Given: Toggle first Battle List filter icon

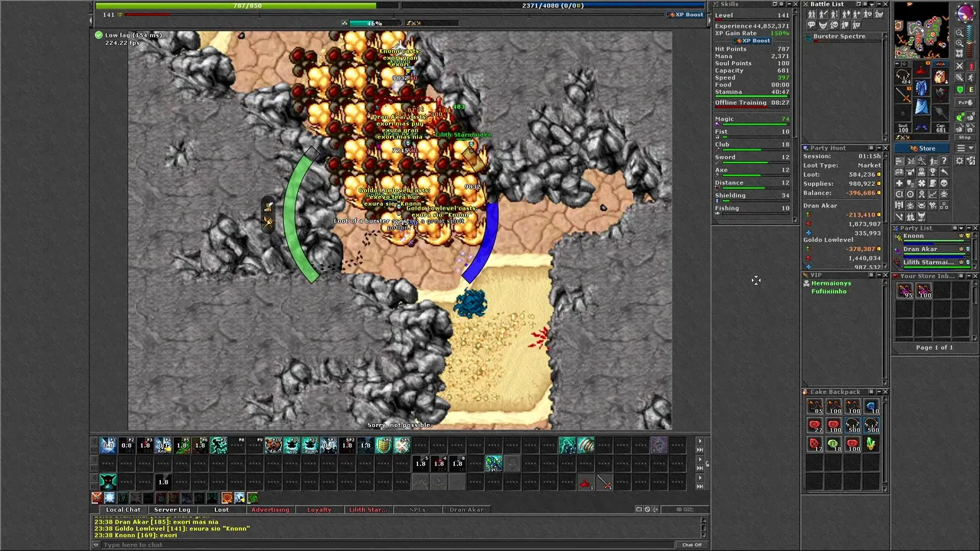Looking at the screenshot, I should [812, 14].
